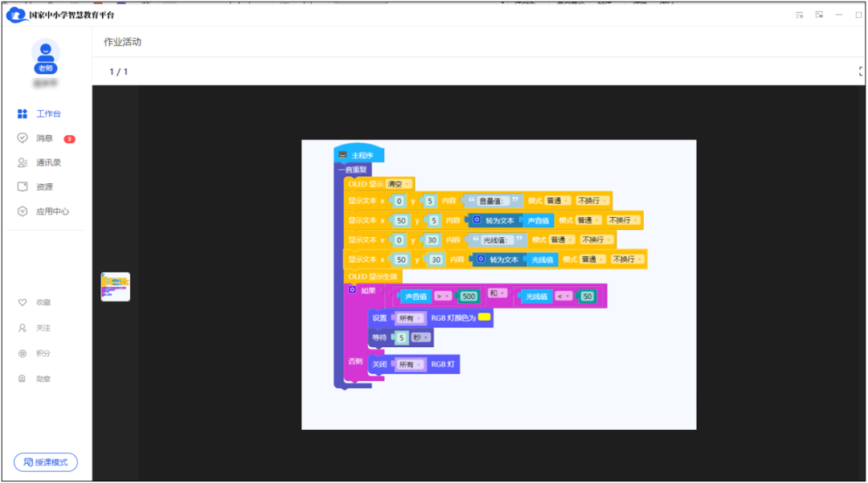Click the red unread badge showing 9
The height and width of the screenshot is (483, 868).
(70, 139)
